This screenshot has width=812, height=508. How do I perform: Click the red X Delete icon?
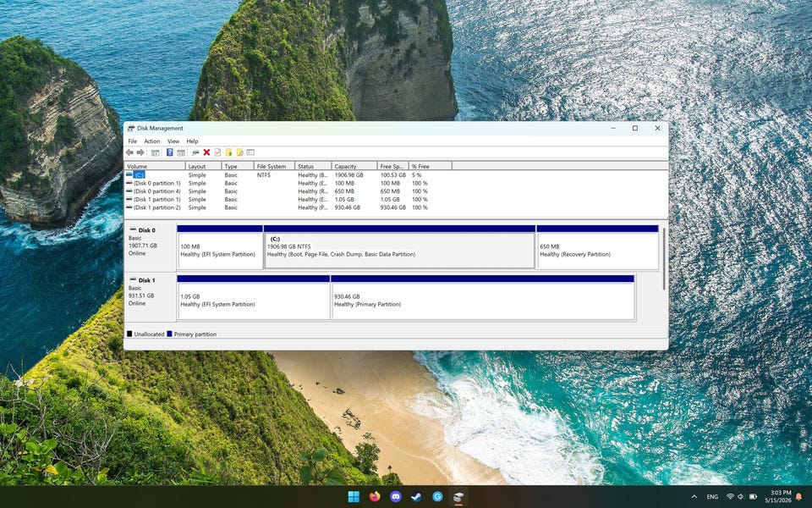coord(206,152)
